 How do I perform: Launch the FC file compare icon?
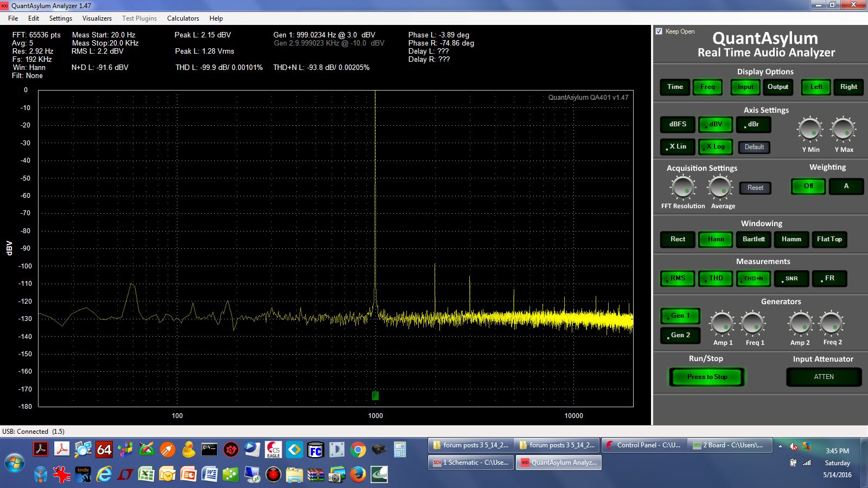315,450
